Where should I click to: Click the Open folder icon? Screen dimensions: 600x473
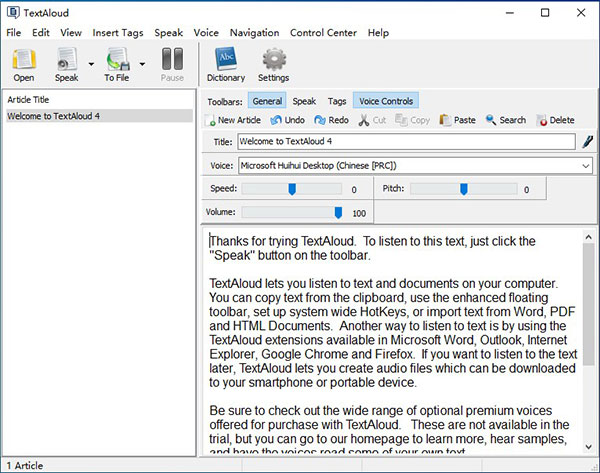pyautogui.click(x=24, y=59)
